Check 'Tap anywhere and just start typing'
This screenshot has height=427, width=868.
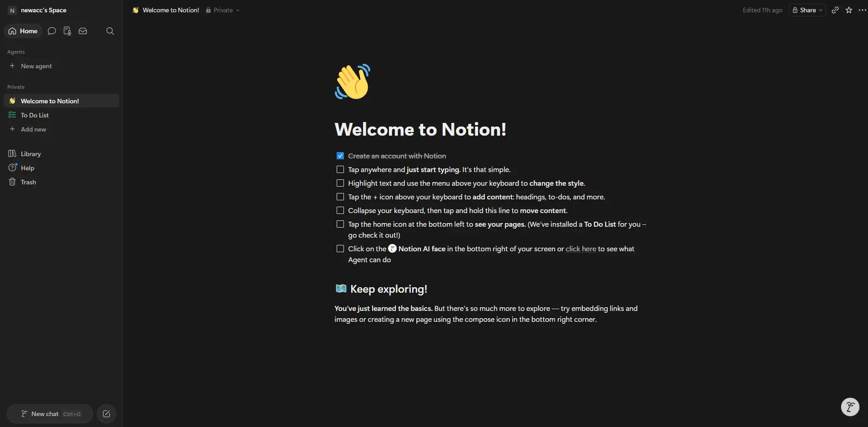340,169
